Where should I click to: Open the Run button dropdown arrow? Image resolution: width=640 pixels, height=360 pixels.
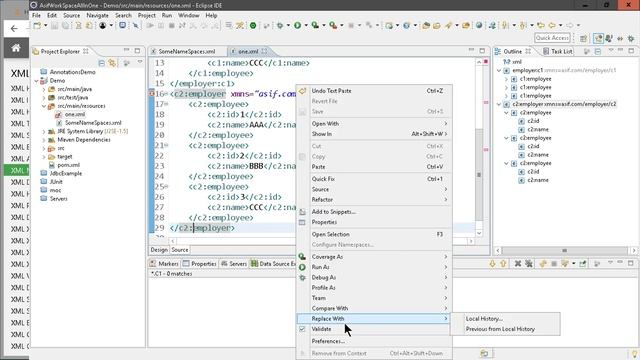(x=306, y=25)
